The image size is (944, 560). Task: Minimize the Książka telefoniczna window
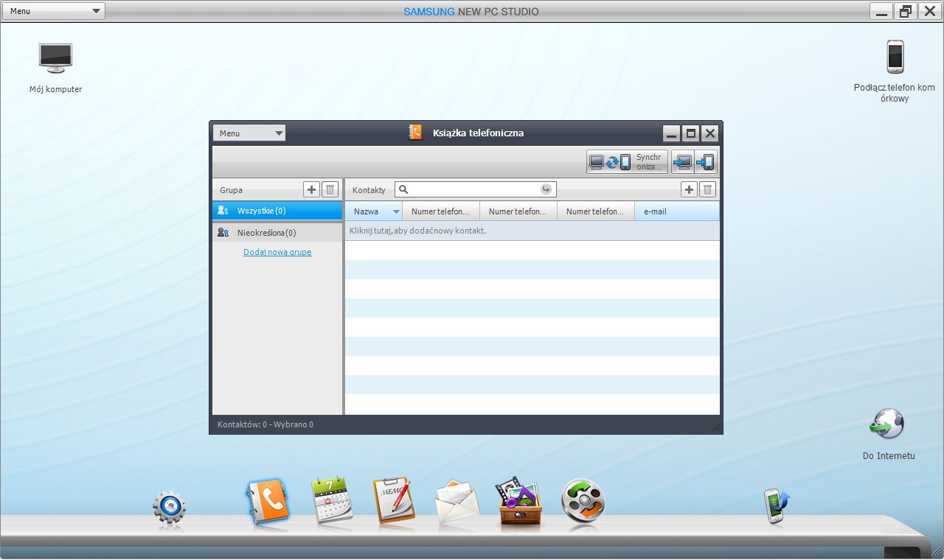tap(671, 133)
